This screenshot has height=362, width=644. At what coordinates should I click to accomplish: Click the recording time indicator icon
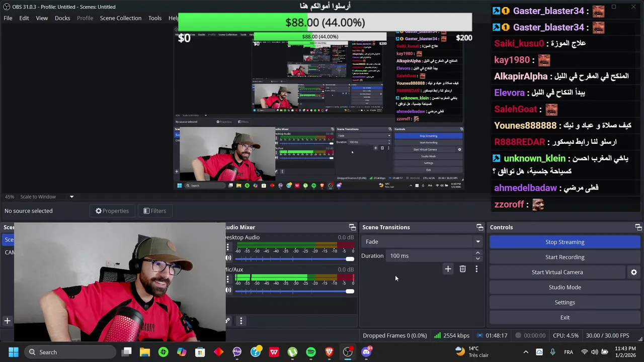point(518,335)
